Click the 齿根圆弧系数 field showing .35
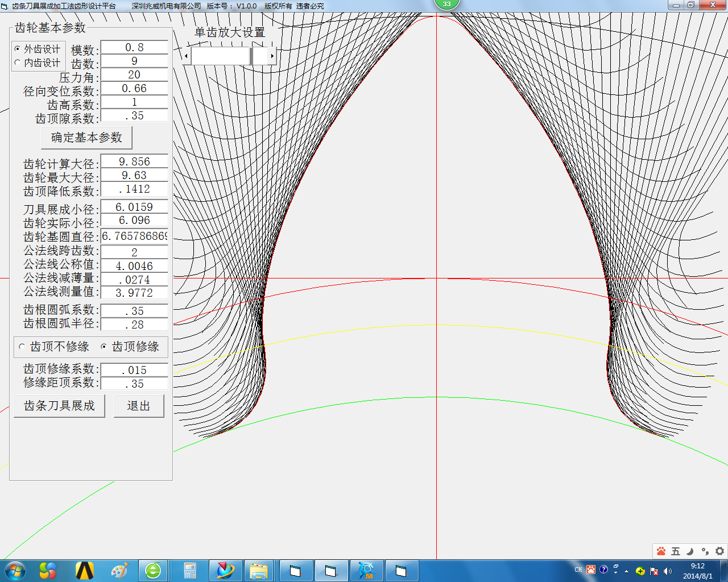 click(134, 311)
